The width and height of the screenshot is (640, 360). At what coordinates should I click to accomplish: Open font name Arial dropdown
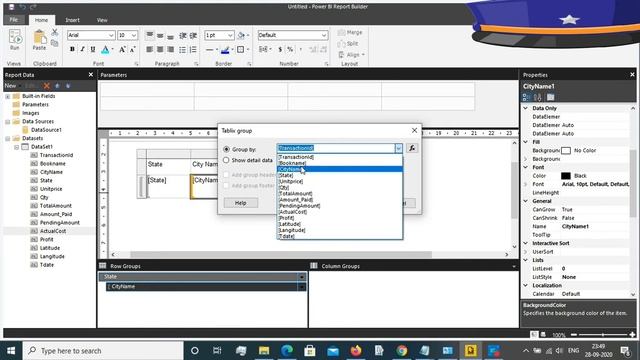point(111,36)
